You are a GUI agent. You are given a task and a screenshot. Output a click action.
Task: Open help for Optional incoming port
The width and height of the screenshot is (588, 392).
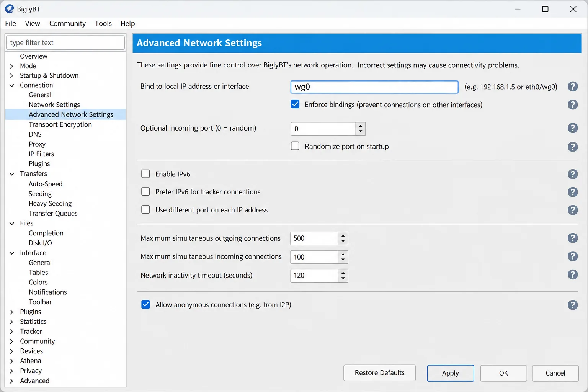[x=573, y=128]
